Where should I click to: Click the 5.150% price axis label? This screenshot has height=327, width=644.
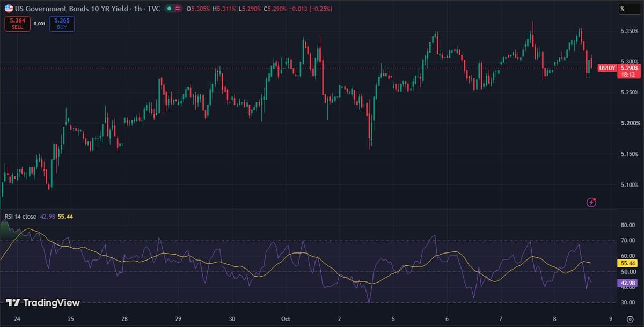coord(629,154)
